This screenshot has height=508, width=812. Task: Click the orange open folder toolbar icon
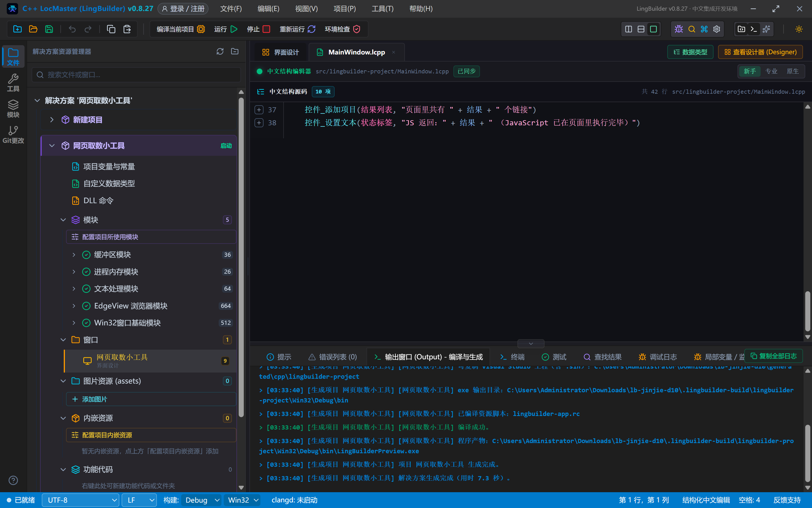click(33, 29)
